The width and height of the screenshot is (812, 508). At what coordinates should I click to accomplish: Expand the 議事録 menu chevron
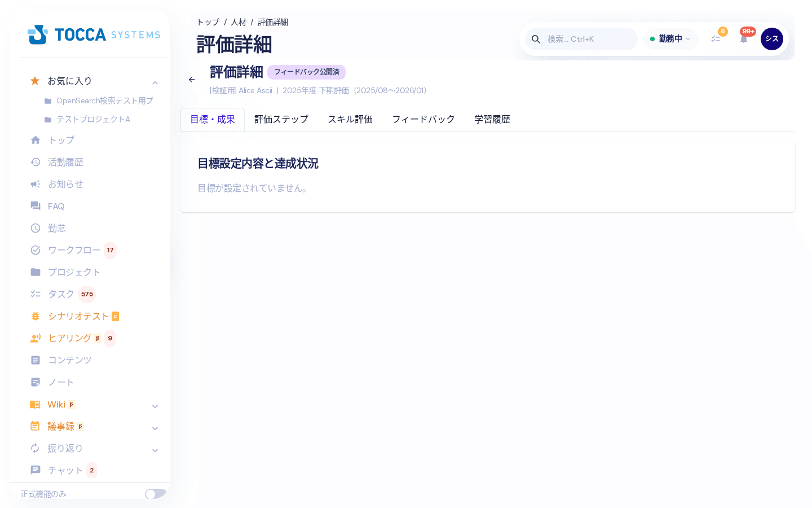tap(155, 428)
